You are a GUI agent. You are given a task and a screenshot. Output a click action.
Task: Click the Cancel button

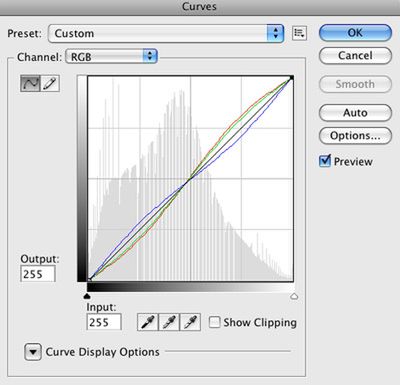point(355,55)
